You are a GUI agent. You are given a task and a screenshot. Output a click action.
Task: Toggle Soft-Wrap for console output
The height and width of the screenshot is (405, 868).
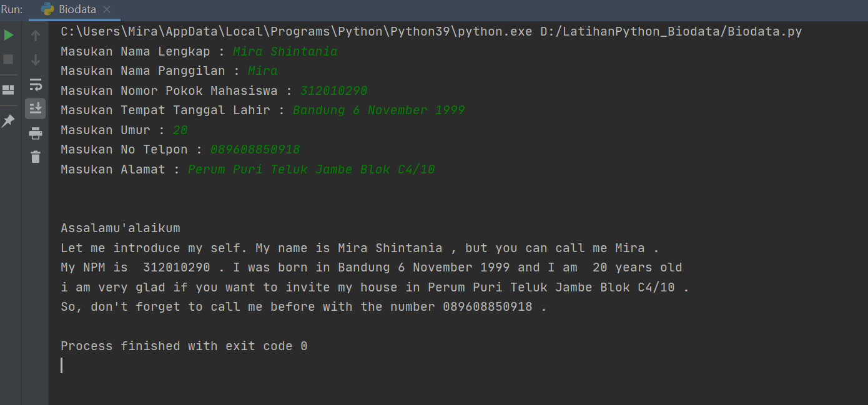coord(36,84)
